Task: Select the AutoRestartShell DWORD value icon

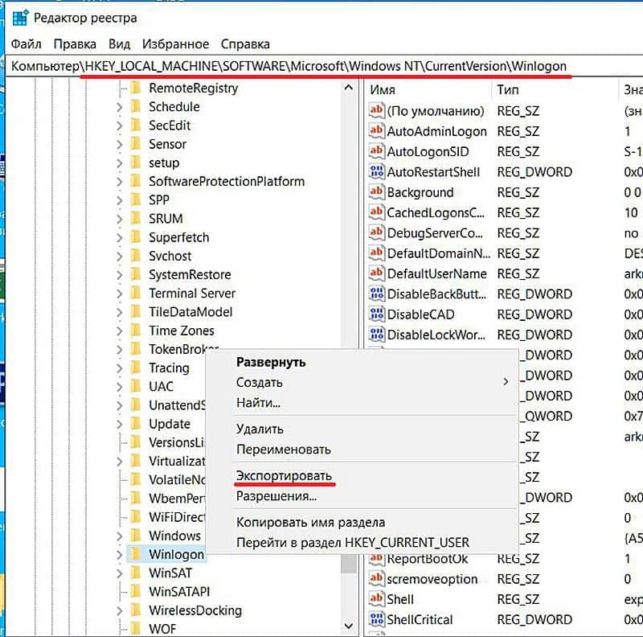Action: tap(376, 171)
